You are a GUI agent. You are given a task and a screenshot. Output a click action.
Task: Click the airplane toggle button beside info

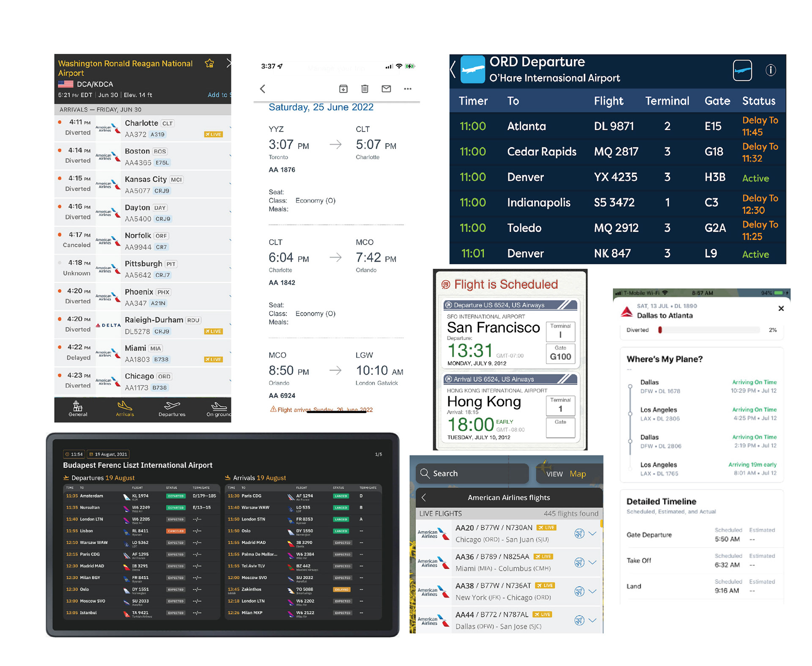coord(742,70)
